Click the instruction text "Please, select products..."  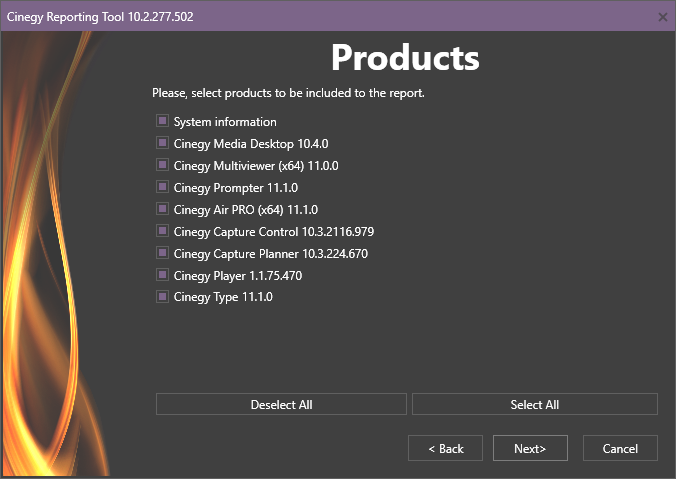click(288, 93)
